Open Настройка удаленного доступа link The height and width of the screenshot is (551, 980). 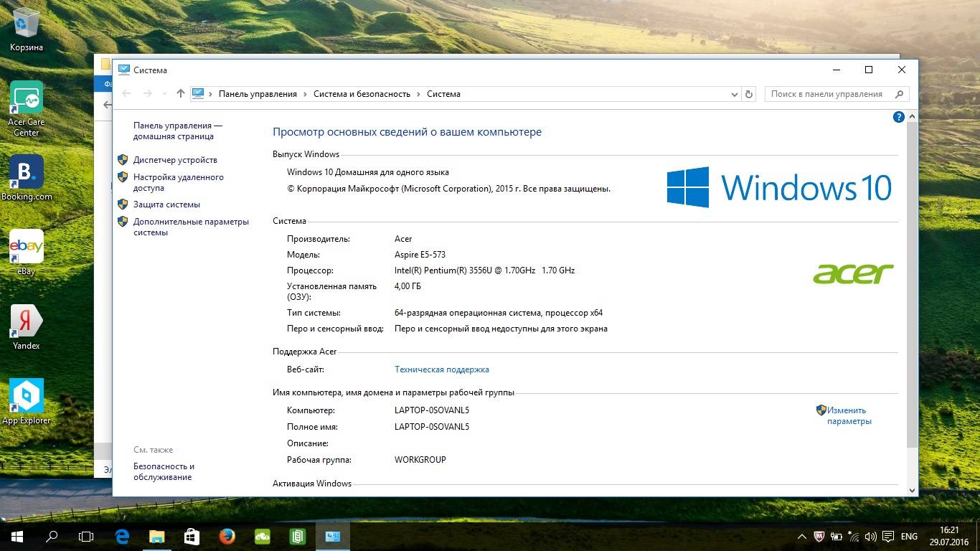179,182
